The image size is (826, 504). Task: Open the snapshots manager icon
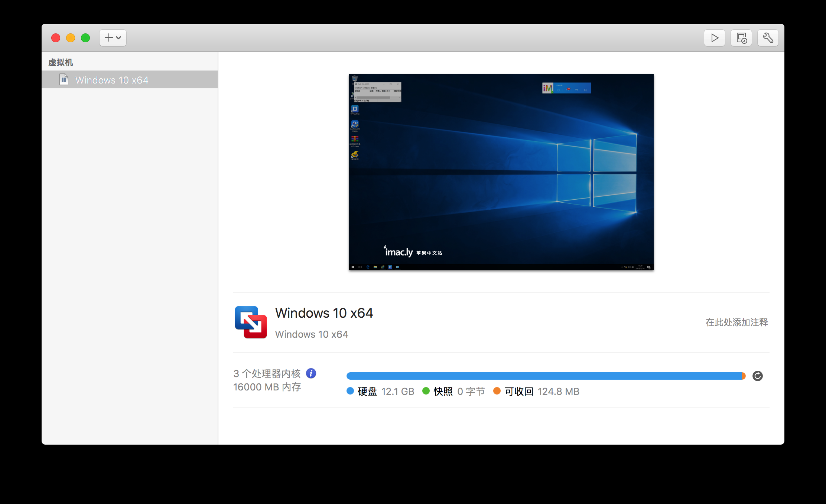click(741, 38)
